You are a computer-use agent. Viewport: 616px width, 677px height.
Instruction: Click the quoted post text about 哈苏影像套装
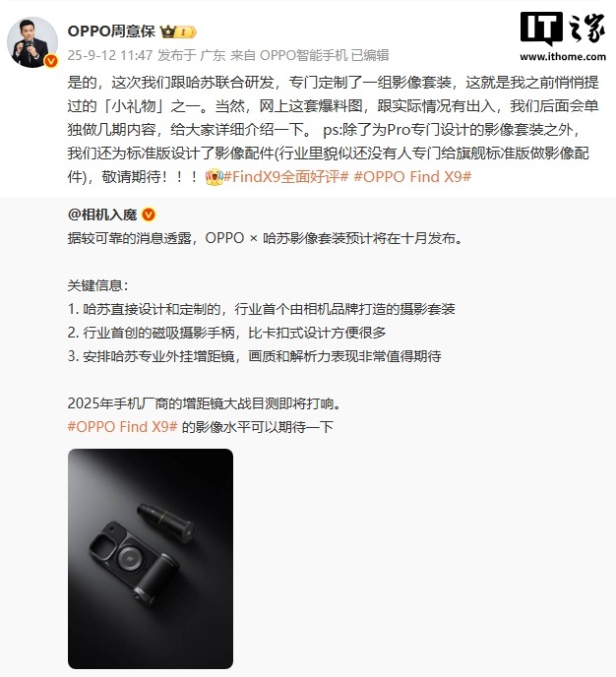(x=265, y=238)
